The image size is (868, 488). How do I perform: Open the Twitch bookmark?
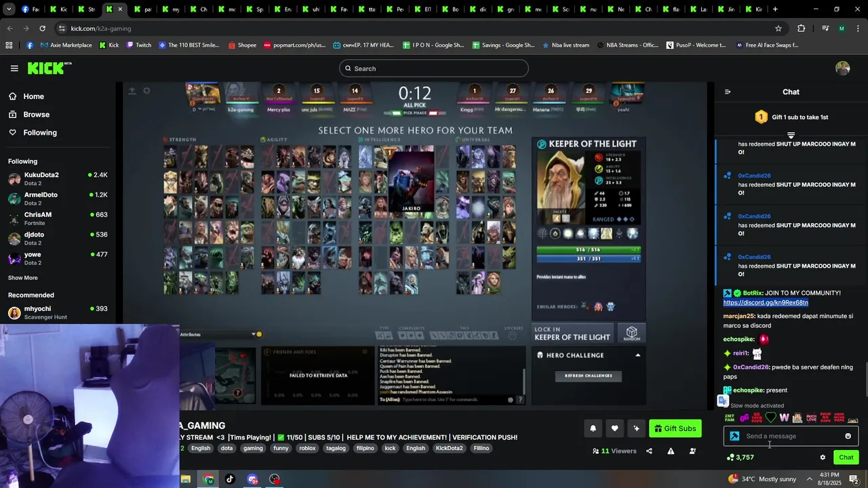[139, 45]
